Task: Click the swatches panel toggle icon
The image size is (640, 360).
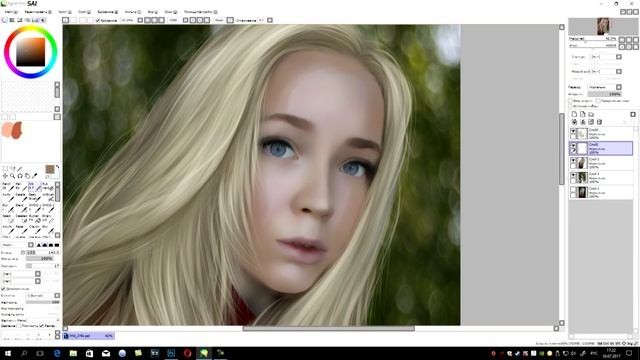Action: (x=35, y=20)
